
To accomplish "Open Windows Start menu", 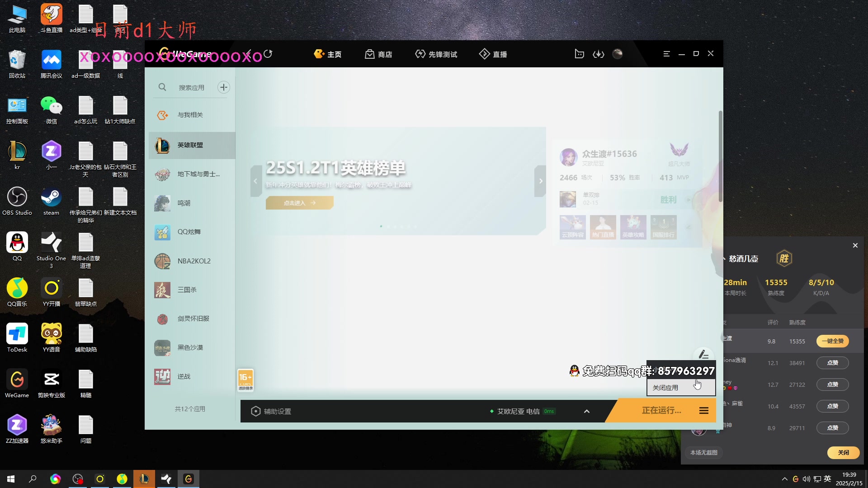I will tap(11, 479).
